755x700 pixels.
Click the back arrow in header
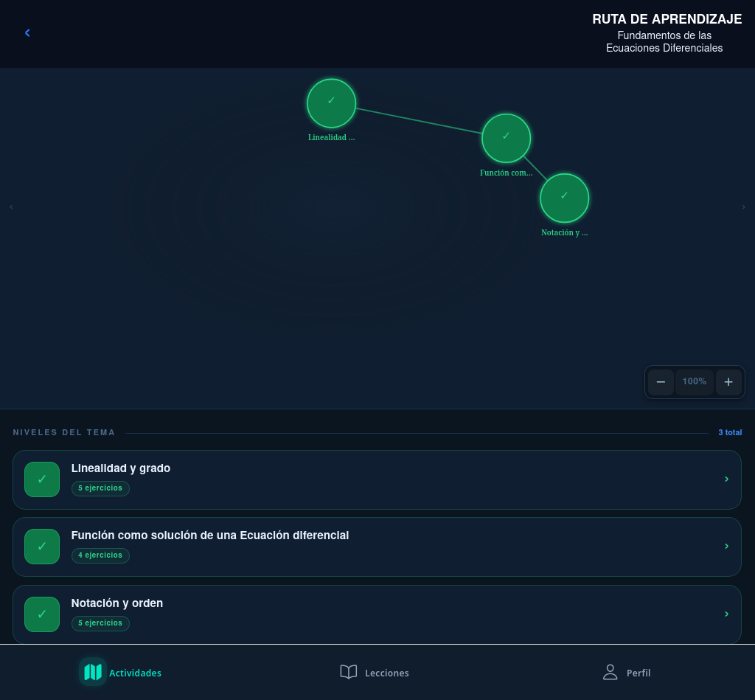(x=27, y=32)
